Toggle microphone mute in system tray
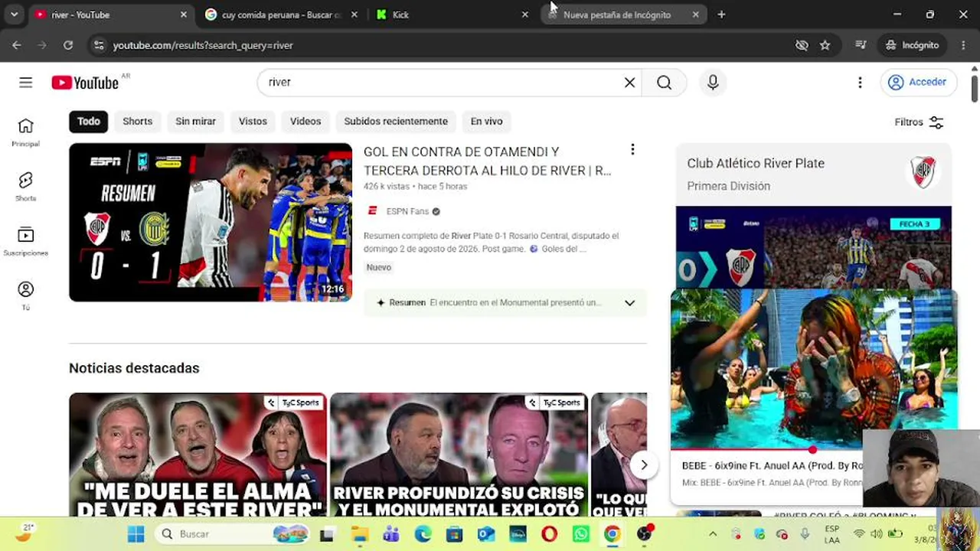The height and width of the screenshot is (551, 980). (x=805, y=534)
